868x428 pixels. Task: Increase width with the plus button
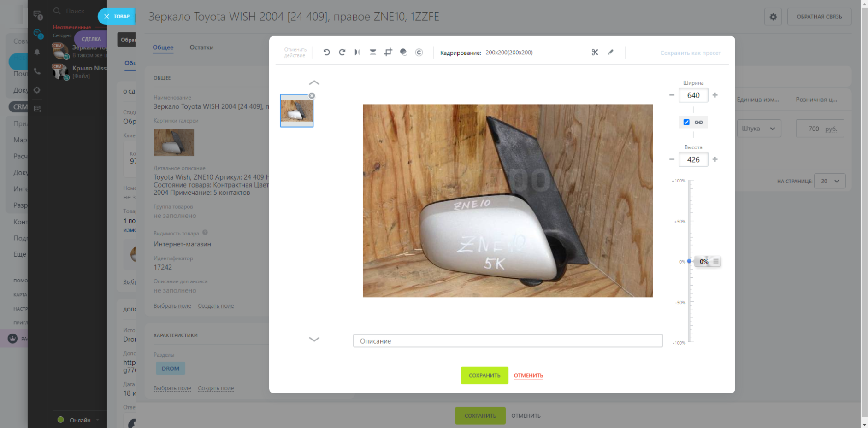coord(715,95)
